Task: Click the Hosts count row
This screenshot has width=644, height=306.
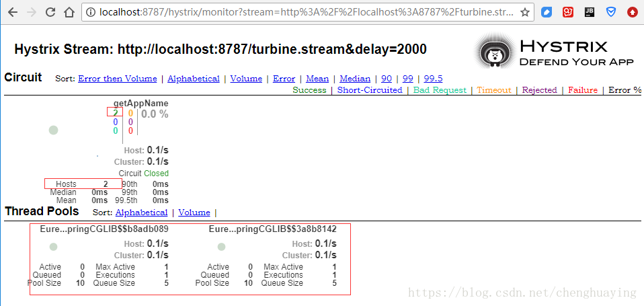Action: [x=82, y=184]
